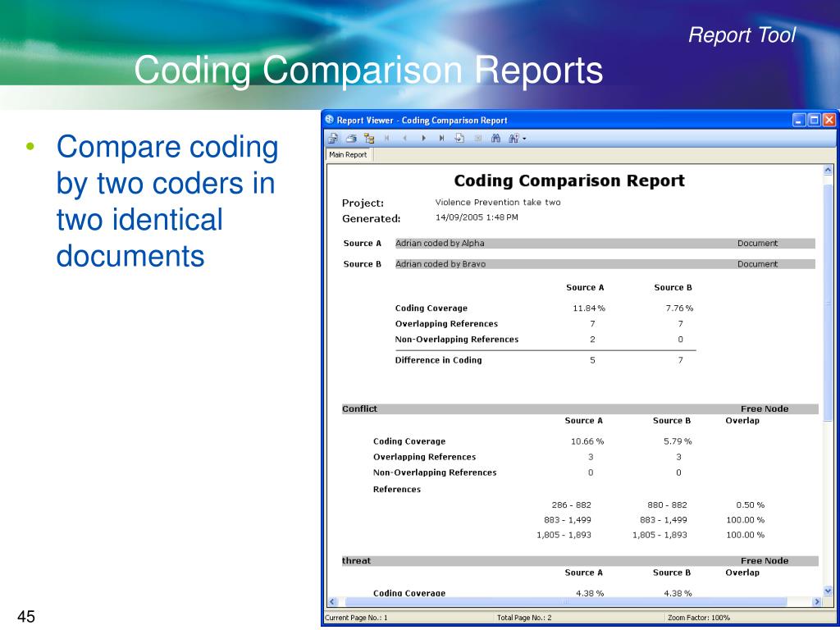The width and height of the screenshot is (840, 630).
Task: Click generated date 14/09/2005 1:48 PM
Action: [477, 217]
